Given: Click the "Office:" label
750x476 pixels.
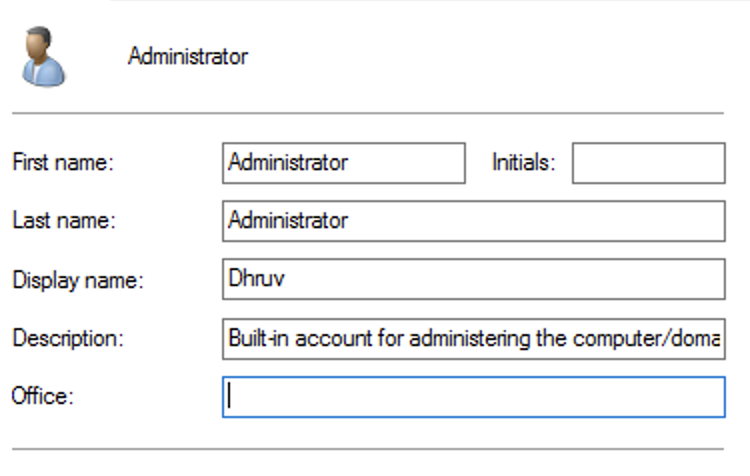Looking at the screenshot, I should click(43, 396).
